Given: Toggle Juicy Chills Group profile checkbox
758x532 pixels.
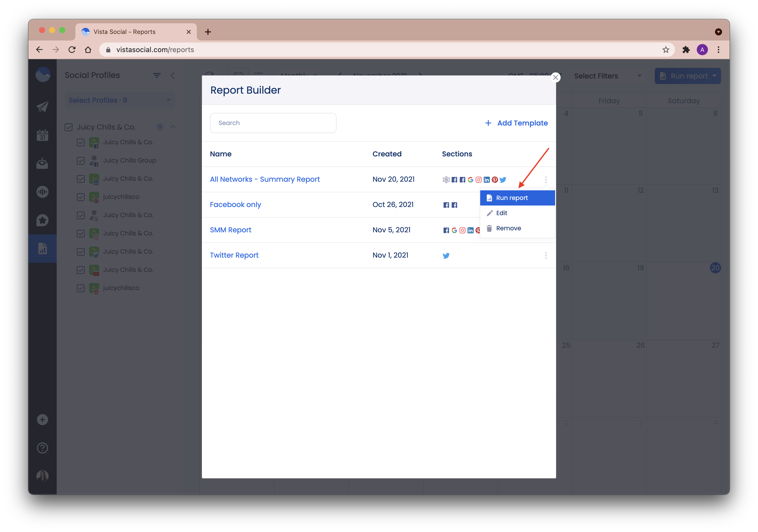Looking at the screenshot, I should [x=80, y=160].
